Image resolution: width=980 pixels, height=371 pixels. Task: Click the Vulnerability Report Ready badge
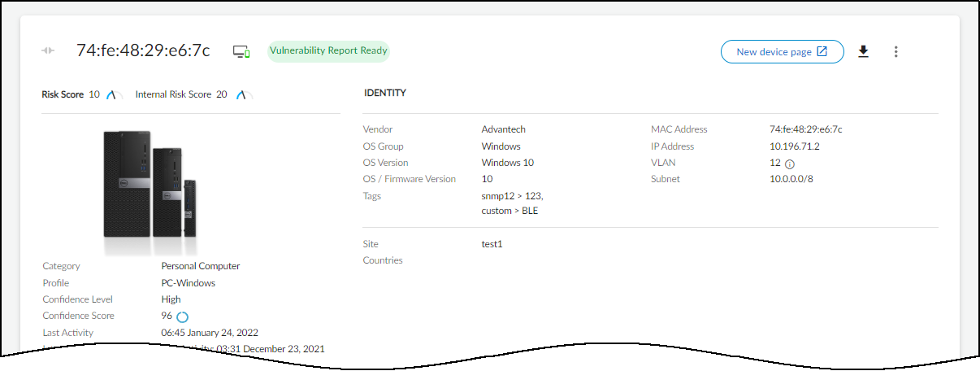[x=328, y=51]
